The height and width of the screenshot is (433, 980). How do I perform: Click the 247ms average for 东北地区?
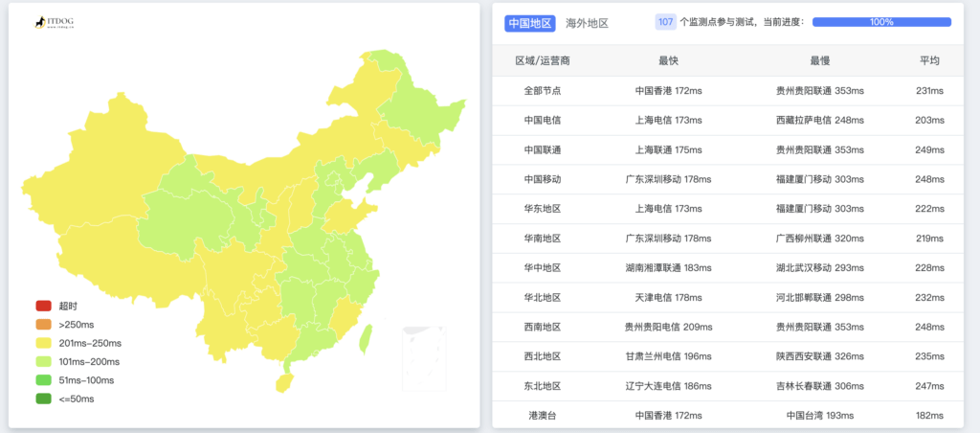coord(929,386)
